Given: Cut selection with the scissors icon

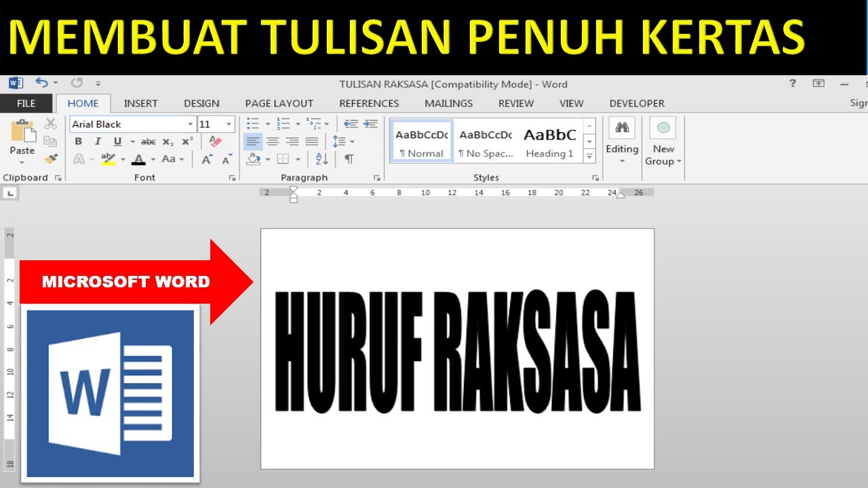Looking at the screenshot, I should 50,124.
